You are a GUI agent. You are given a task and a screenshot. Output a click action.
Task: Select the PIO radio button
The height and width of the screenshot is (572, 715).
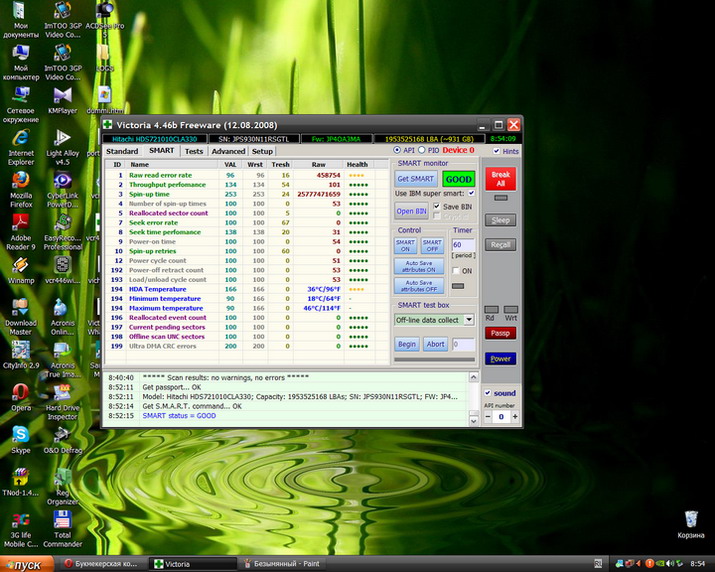pyautogui.click(x=422, y=151)
